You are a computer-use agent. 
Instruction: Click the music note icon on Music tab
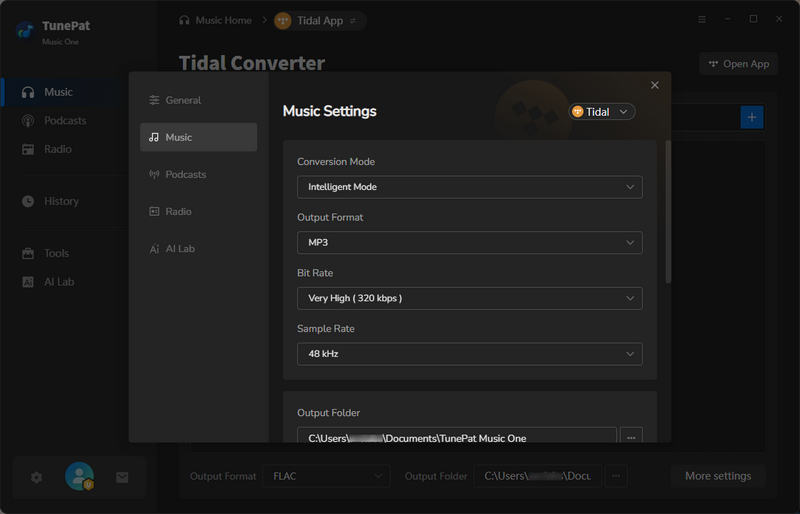tap(154, 137)
